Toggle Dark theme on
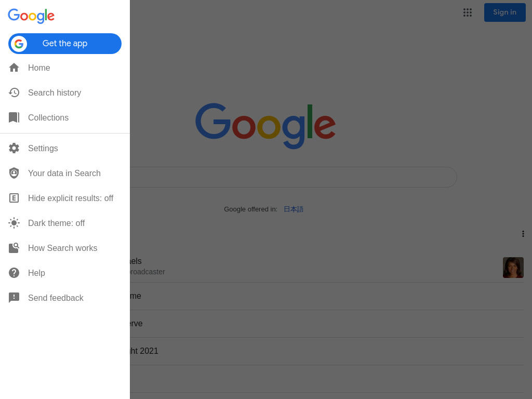532x399 pixels. point(65,223)
